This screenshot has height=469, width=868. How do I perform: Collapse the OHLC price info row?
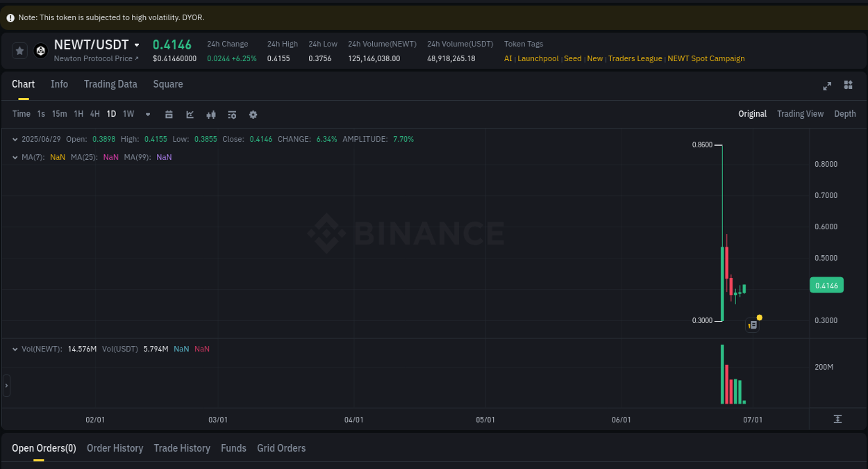(14, 139)
